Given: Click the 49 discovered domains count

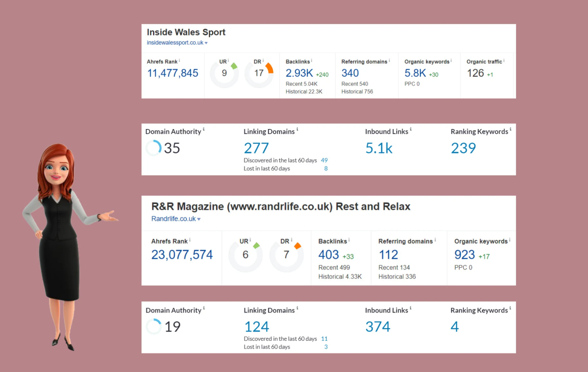Looking at the screenshot, I should pos(324,160).
